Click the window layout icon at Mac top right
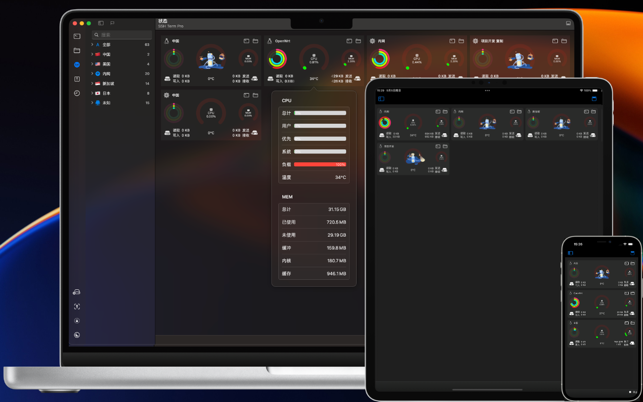The height and width of the screenshot is (402, 643). coord(568,23)
